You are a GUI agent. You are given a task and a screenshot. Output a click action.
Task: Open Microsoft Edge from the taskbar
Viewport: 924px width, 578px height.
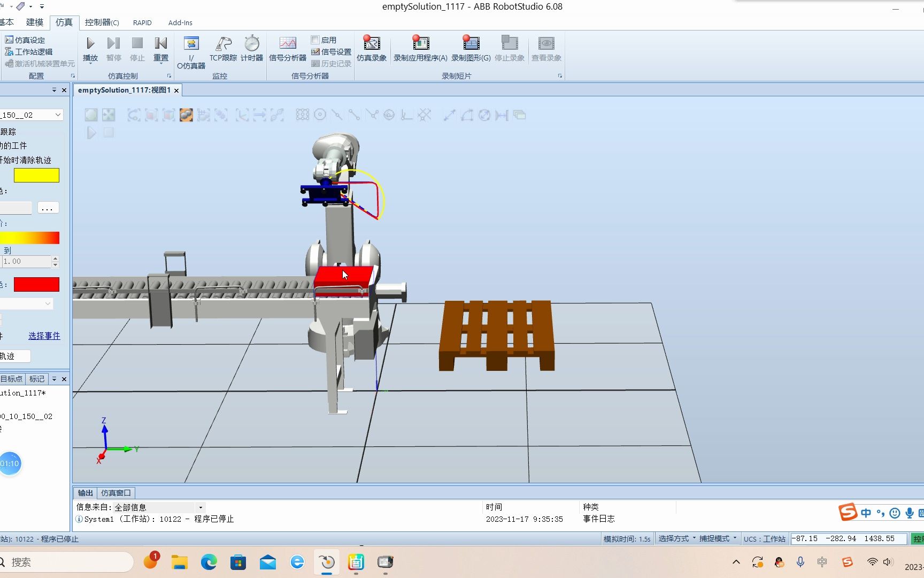(x=209, y=562)
